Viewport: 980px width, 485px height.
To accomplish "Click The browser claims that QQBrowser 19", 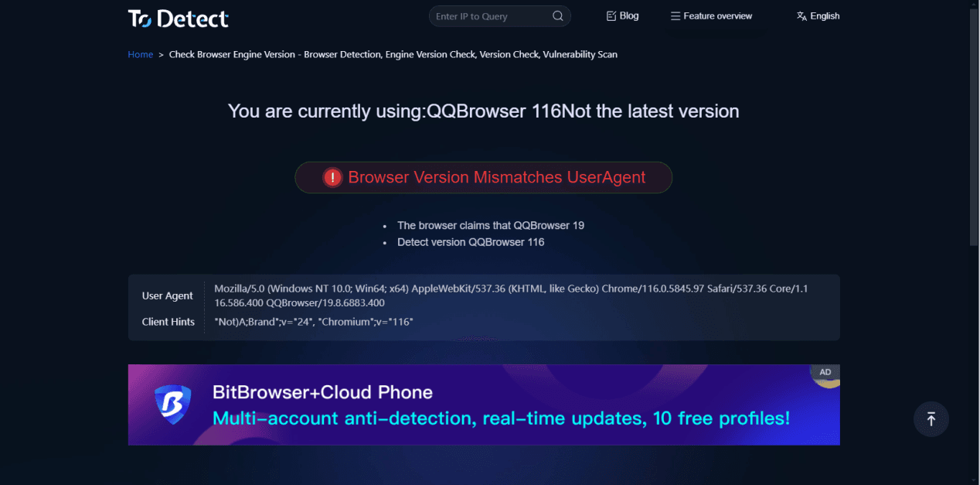I will (491, 225).
